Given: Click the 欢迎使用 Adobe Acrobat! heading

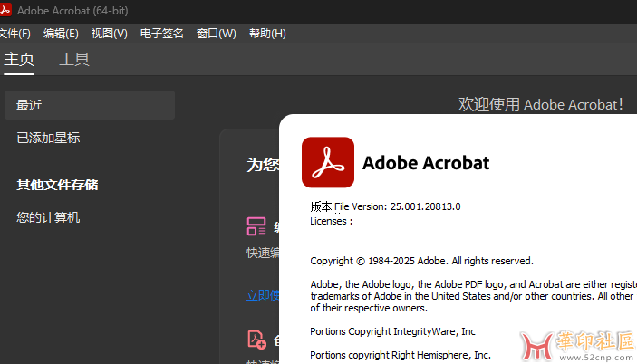Looking at the screenshot, I should (541, 105).
